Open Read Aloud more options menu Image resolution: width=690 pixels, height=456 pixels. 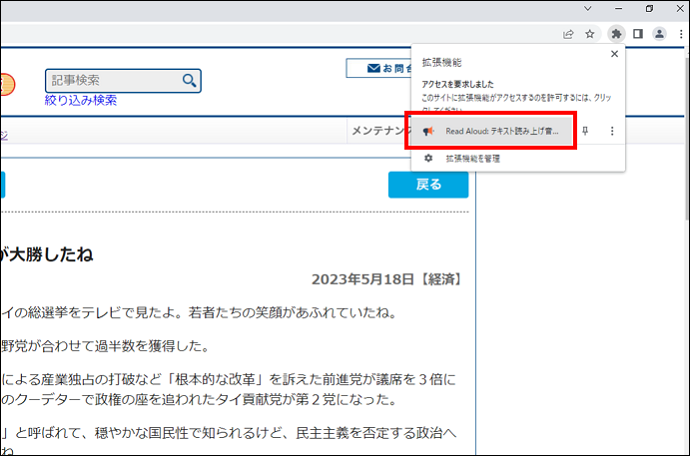coord(612,131)
